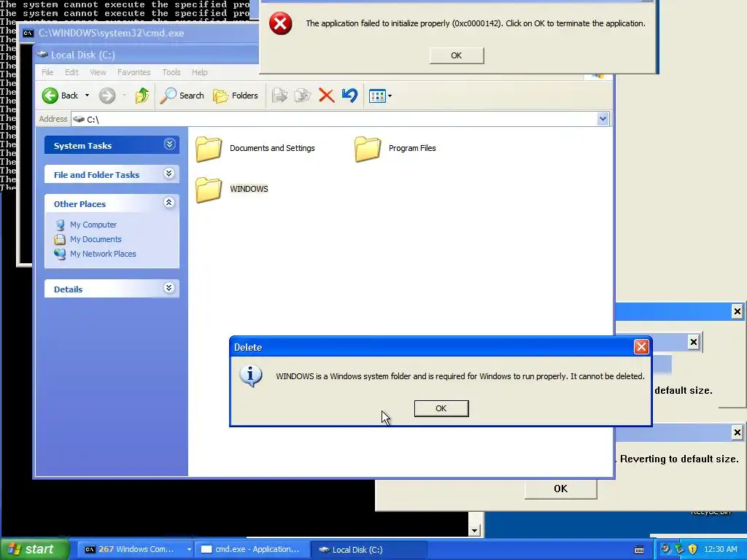Open the Help menu
This screenshot has width=747, height=560.
coord(200,72)
